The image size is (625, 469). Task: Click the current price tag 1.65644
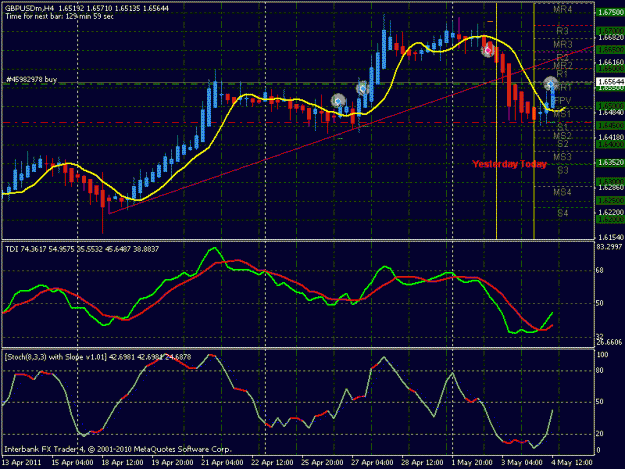pyautogui.click(x=610, y=82)
